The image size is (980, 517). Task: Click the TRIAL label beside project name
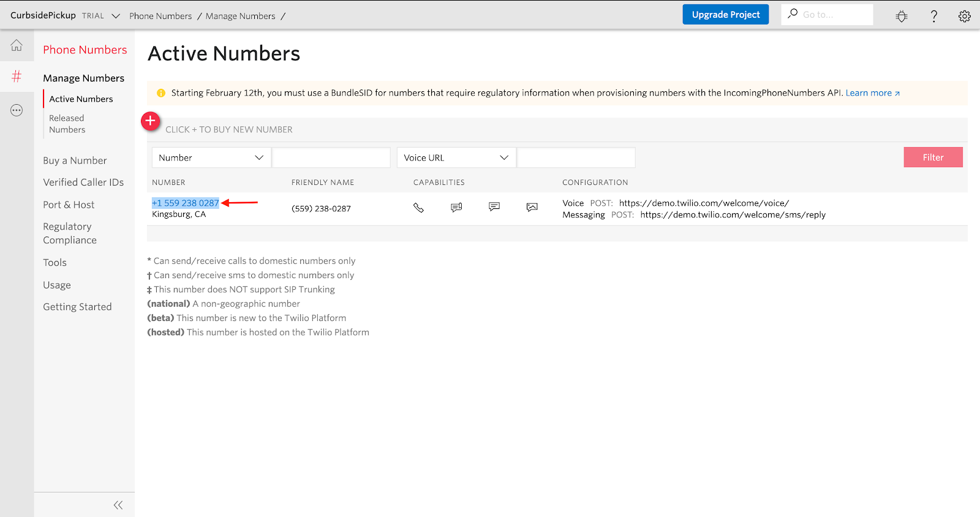click(x=93, y=16)
